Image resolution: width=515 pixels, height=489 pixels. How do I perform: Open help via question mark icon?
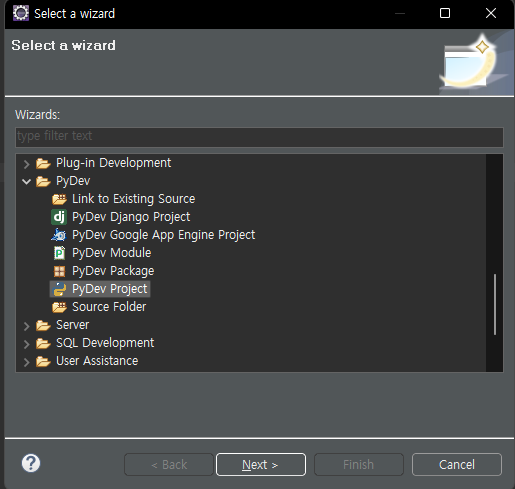click(x=31, y=463)
